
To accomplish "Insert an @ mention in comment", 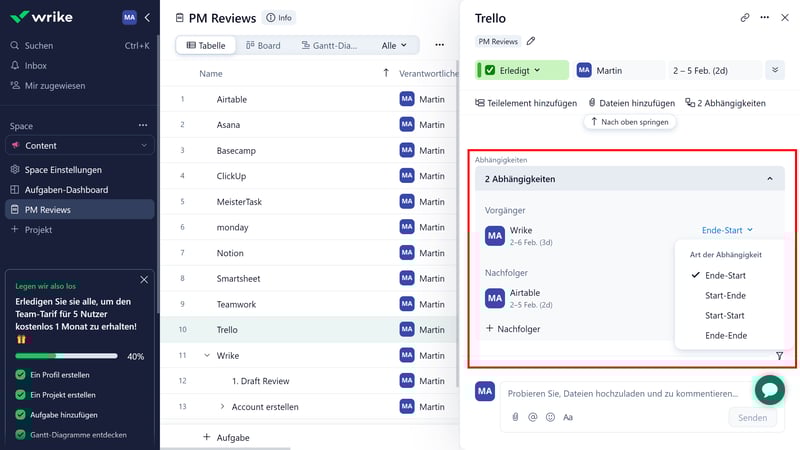I will click(x=533, y=417).
